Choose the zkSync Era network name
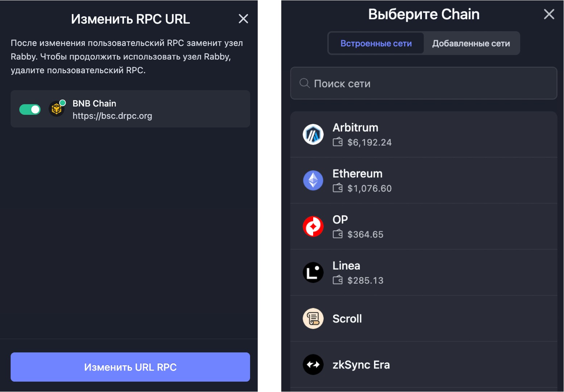This screenshot has width=564, height=392. pos(361,364)
